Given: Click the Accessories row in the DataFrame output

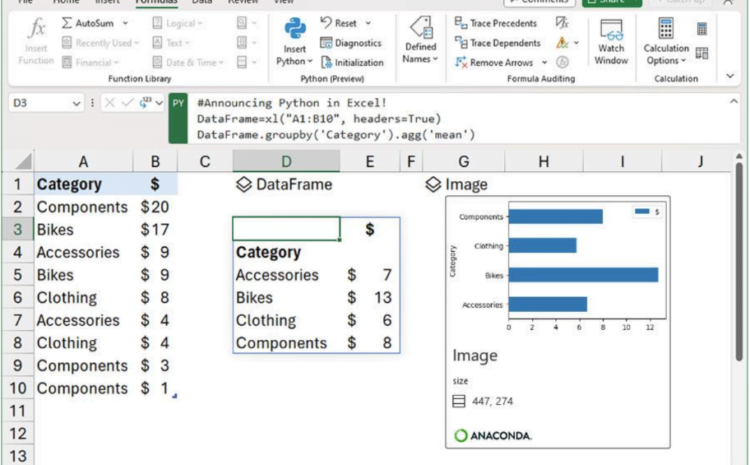Looking at the screenshot, I should (316, 275).
